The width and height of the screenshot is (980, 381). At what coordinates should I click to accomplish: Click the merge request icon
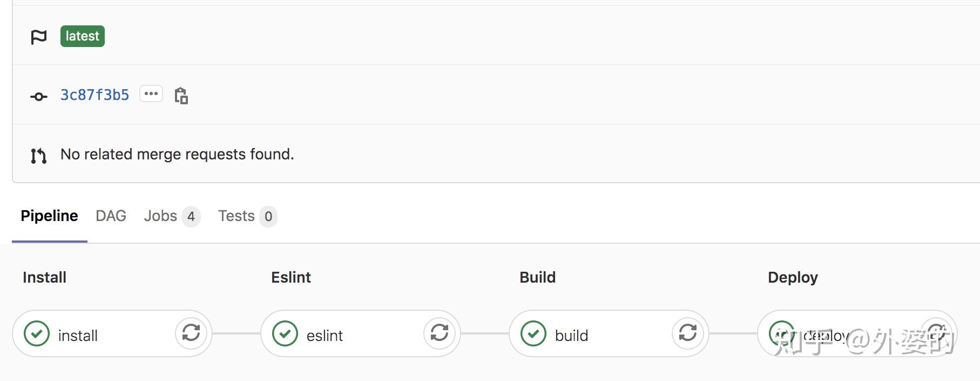(38, 155)
